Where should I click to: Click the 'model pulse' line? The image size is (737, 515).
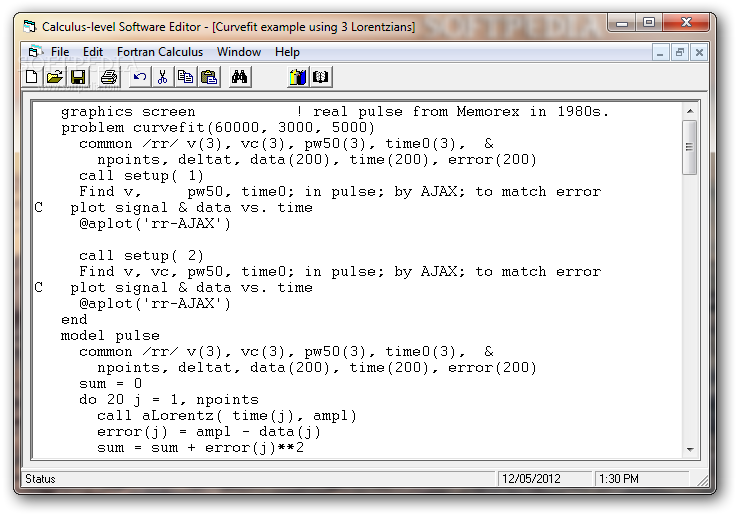[x=110, y=336]
